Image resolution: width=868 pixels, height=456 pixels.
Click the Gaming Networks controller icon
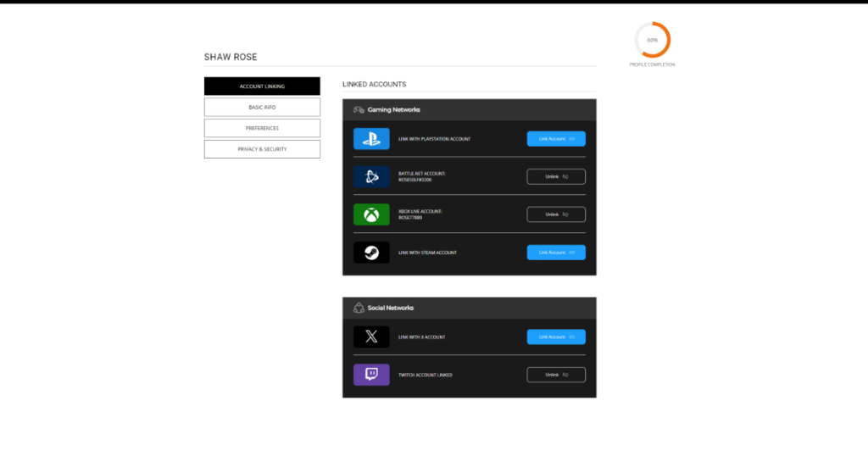359,109
